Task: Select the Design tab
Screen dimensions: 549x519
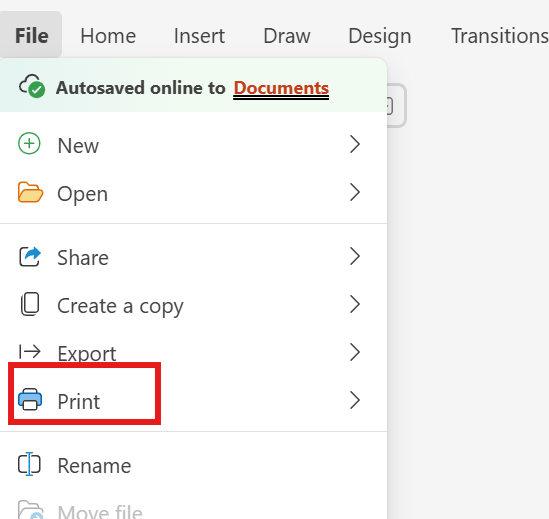Action: click(x=380, y=36)
